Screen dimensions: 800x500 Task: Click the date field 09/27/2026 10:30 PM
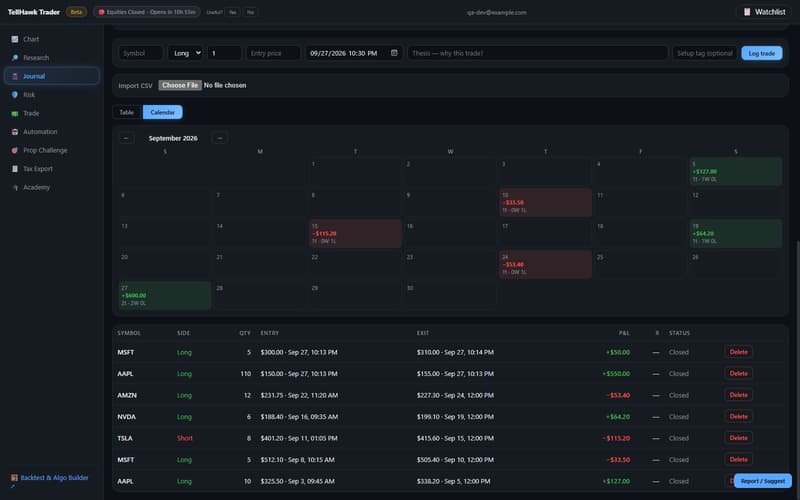354,53
